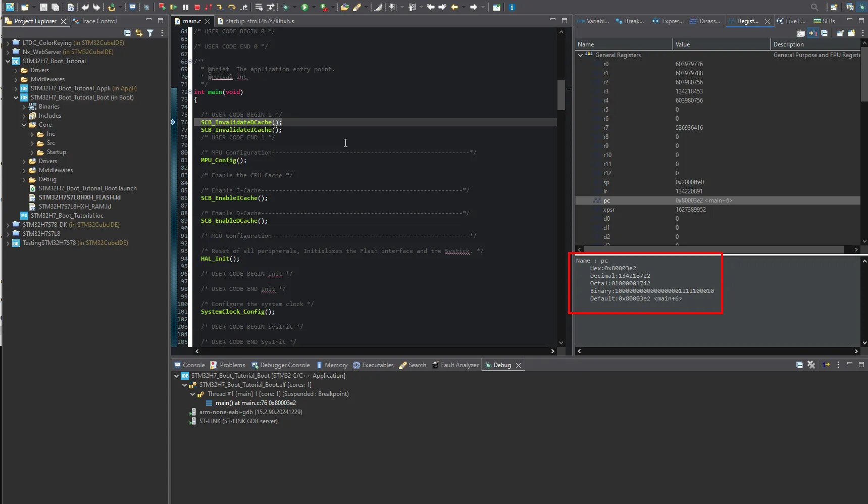This screenshot has width=868, height=504.
Task: Click the Value column header
Action: pyautogui.click(x=722, y=44)
